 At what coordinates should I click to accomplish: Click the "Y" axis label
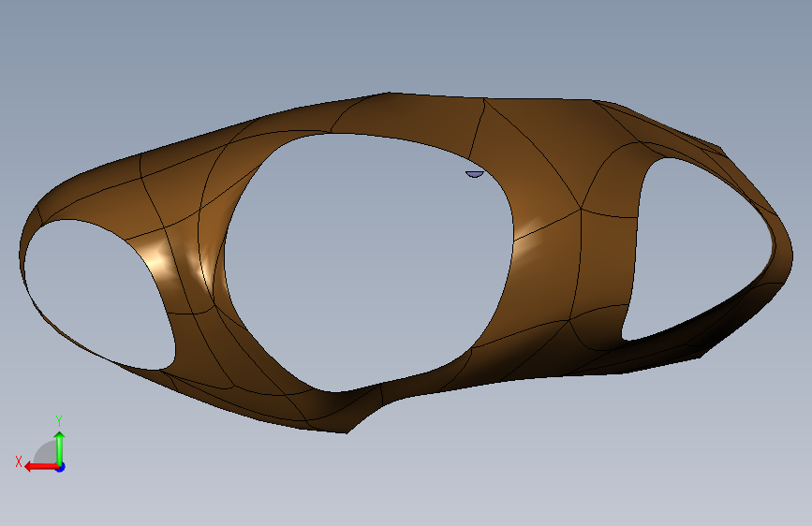pos(59,420)
